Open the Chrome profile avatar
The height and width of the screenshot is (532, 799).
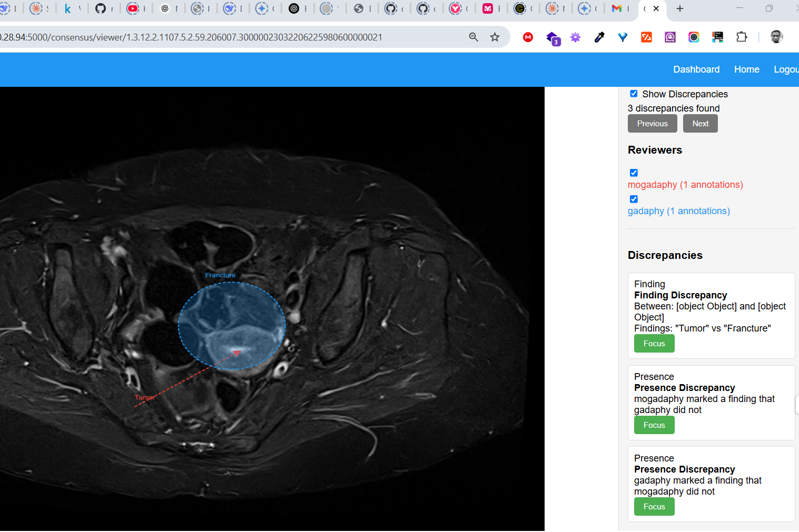point(776,37)
